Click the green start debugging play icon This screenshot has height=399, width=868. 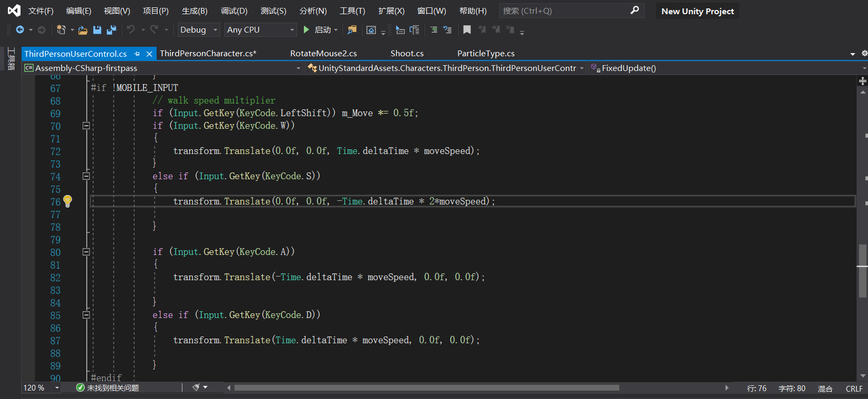(307, 30)
